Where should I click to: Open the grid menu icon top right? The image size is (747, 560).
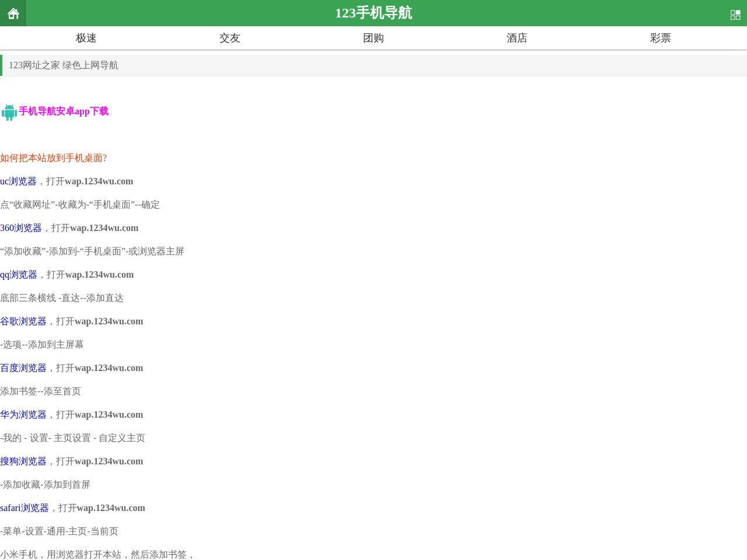[x=735, y=15]
